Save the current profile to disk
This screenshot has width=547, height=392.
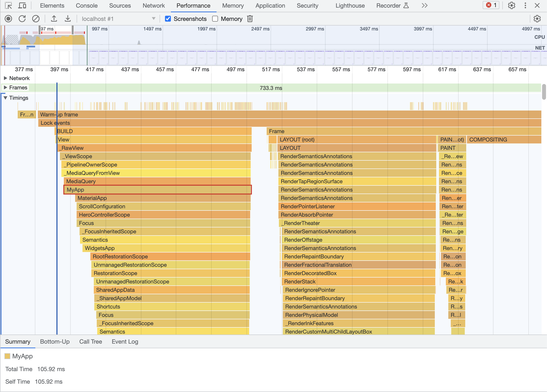68,19
